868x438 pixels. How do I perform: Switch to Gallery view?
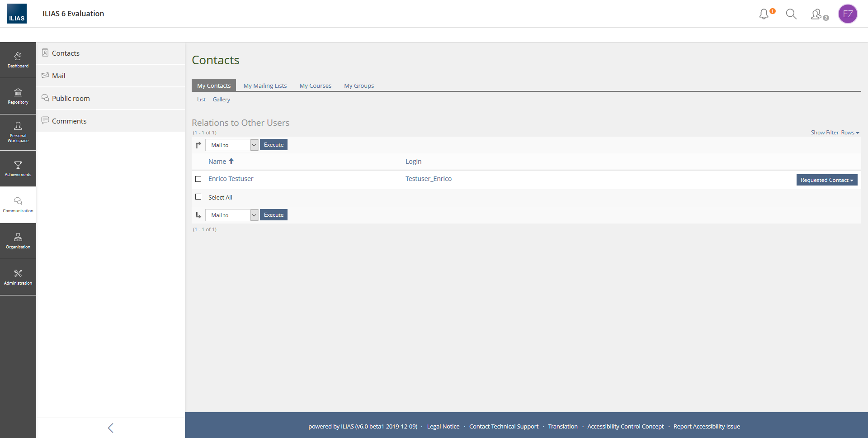tap(221, 100)
